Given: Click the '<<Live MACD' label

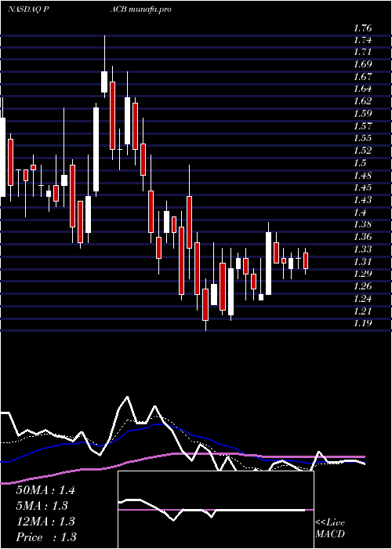Looking at the screenshot, I should point(330,529).
